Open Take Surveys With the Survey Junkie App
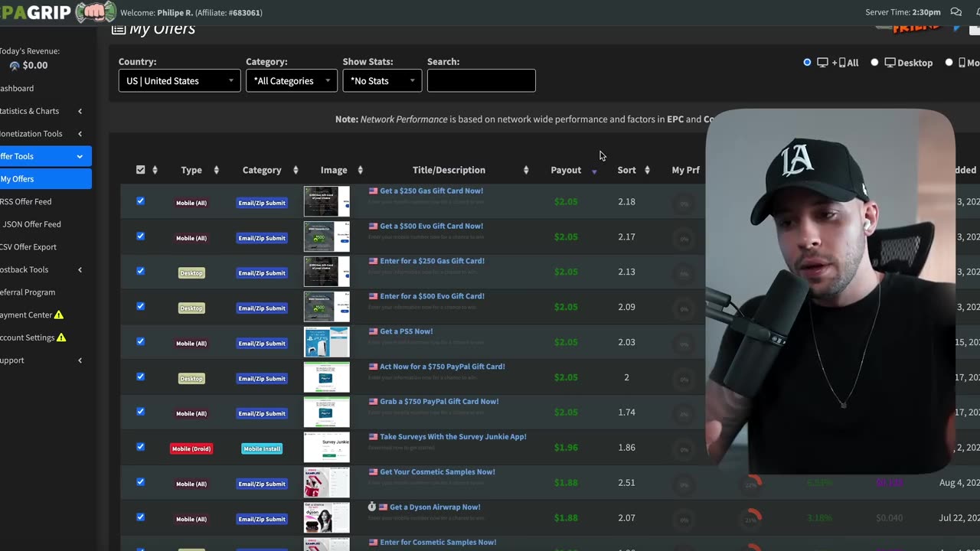This screenshot has width=980, height=551. point(453,437)
